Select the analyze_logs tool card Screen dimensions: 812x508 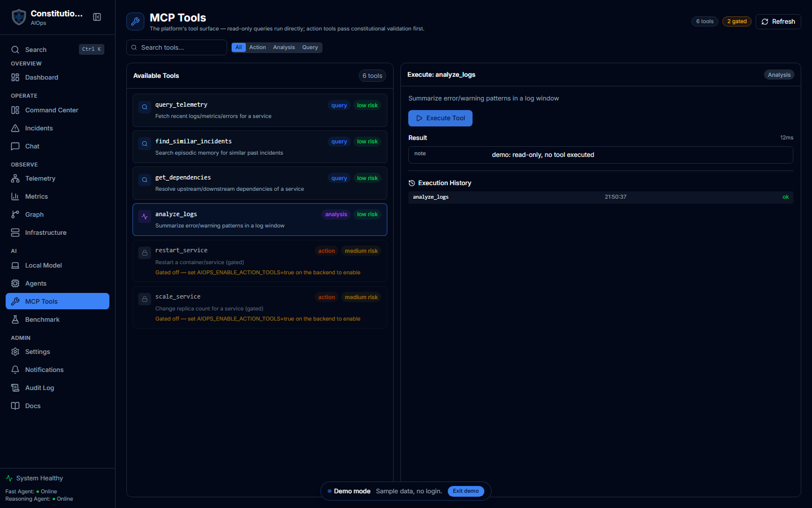(x=260, y=220)
